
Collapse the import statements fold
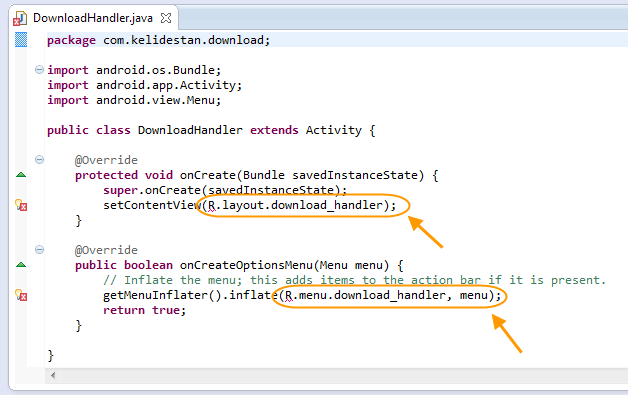tap(39, 70)
